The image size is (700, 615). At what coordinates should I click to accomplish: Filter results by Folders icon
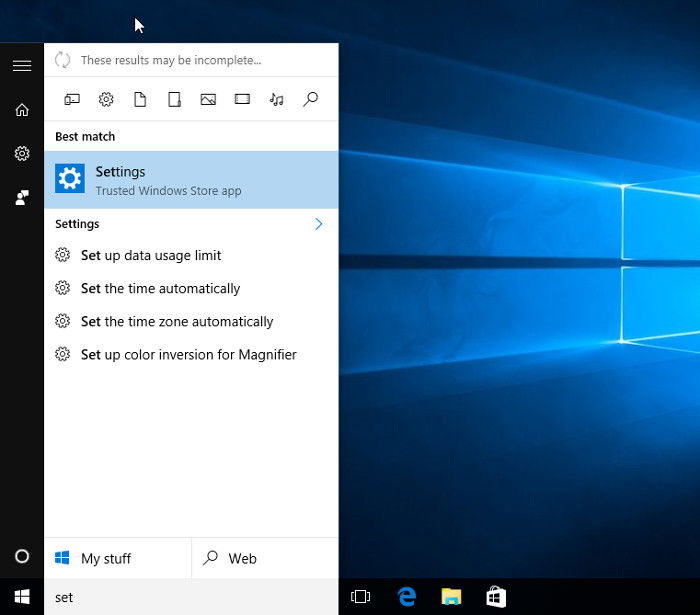(174, 99)
